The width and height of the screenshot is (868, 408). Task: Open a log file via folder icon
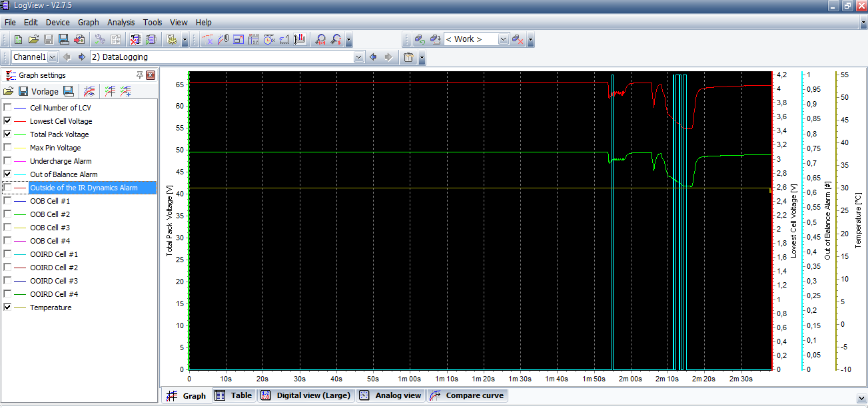(x=33, y=39)
